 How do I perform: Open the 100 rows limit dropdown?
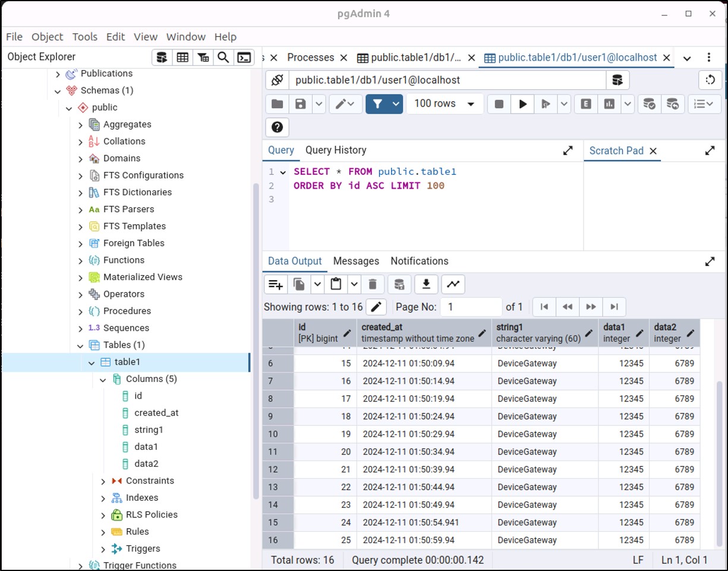click(446, 104)
